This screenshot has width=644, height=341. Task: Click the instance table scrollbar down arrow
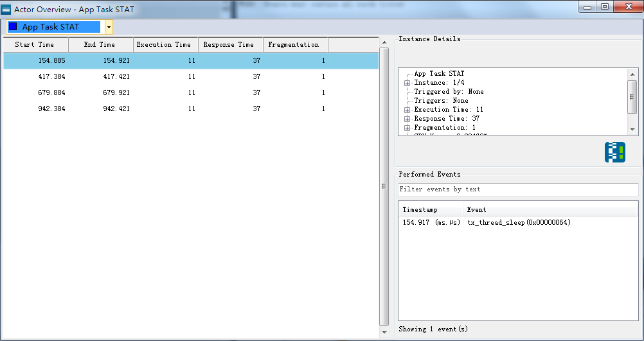coord(384,333)
